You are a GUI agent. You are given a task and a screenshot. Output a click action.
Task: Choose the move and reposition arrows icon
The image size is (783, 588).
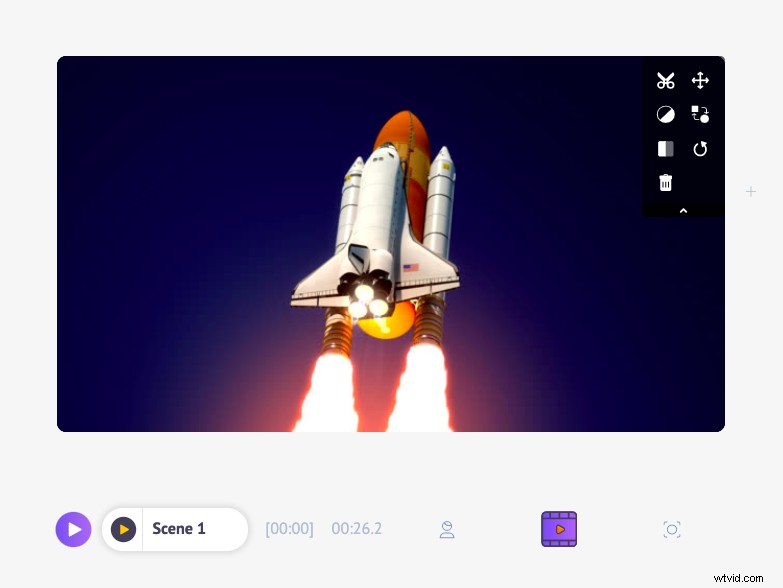(x=700, y=80)
